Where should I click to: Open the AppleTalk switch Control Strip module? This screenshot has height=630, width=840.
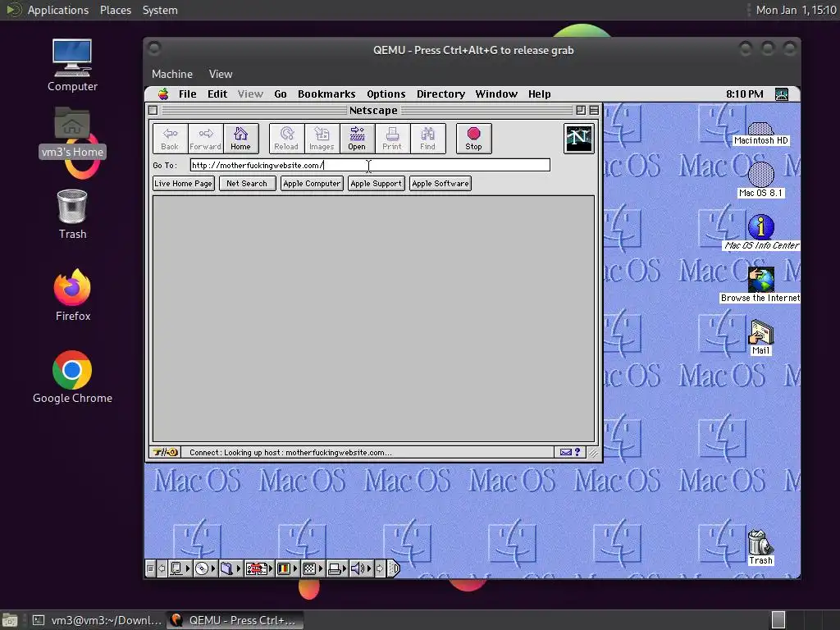[179, 568]
